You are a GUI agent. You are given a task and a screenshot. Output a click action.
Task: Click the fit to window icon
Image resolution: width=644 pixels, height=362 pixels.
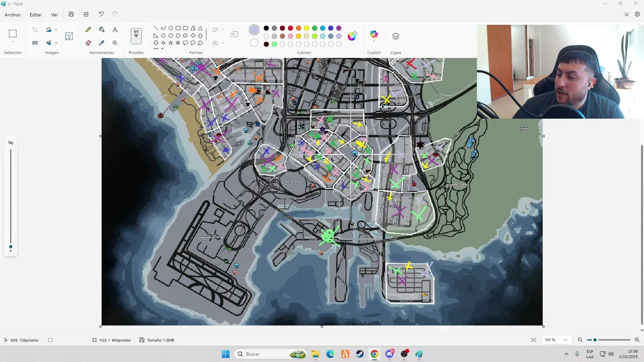click(x=533, y=340)
